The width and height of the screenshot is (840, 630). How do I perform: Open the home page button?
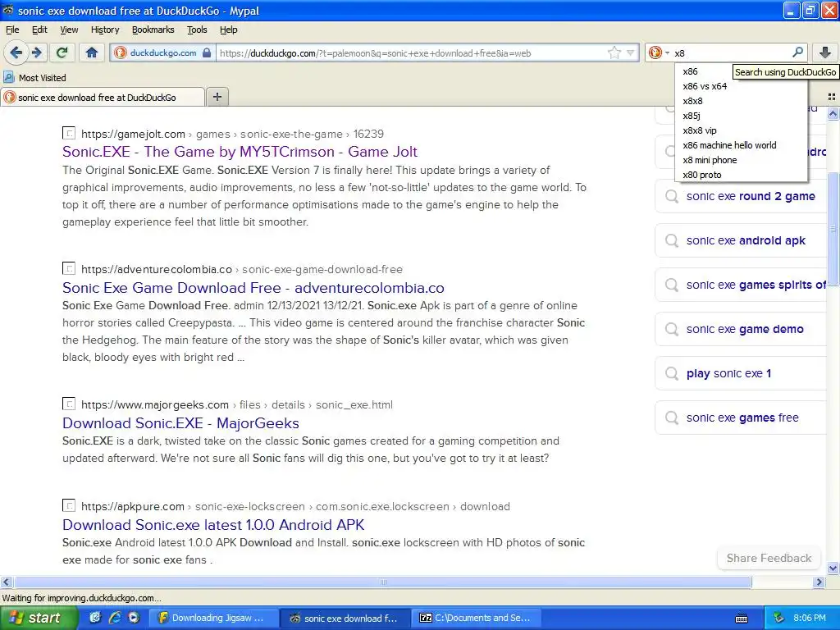coord(92,52)
